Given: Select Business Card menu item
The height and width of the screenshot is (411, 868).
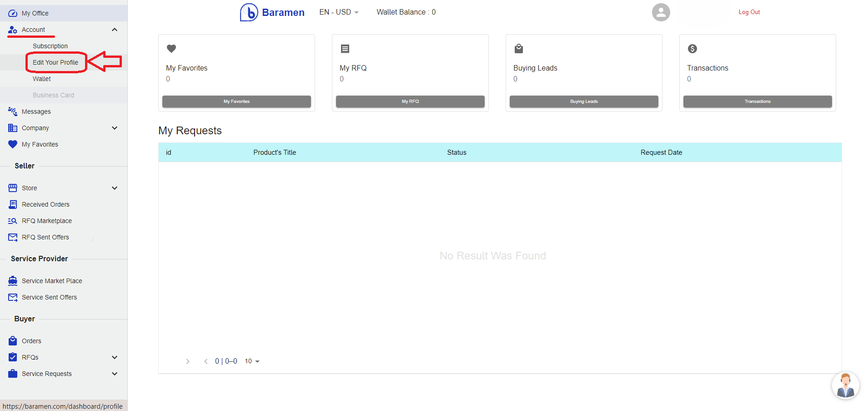Looking at the screenshot, I should click(x=53, y=95).
